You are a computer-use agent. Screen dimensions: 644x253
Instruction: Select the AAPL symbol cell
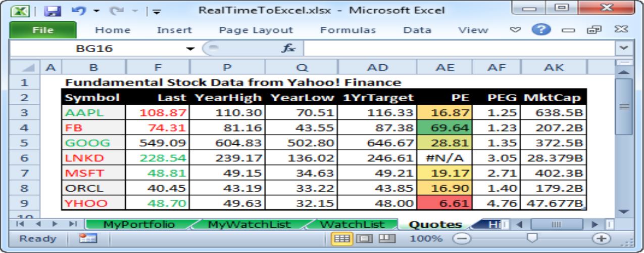click(x=92, y=111)
